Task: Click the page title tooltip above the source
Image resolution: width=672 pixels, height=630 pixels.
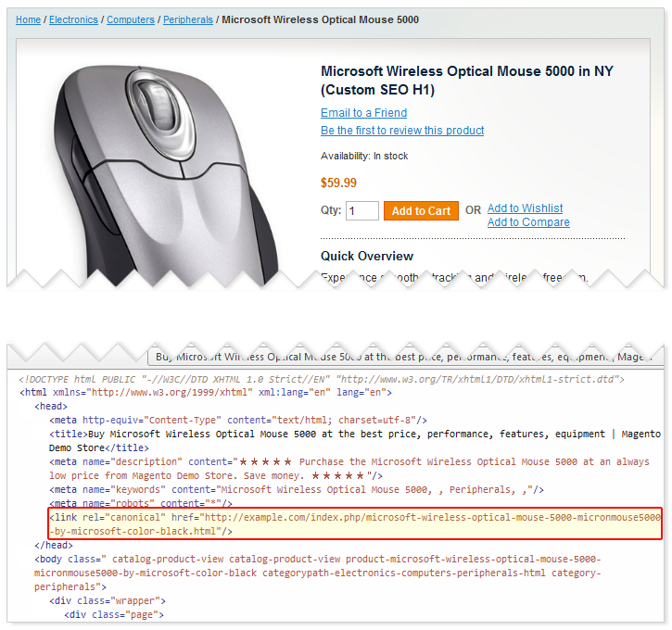Action: tap(405, 357)
